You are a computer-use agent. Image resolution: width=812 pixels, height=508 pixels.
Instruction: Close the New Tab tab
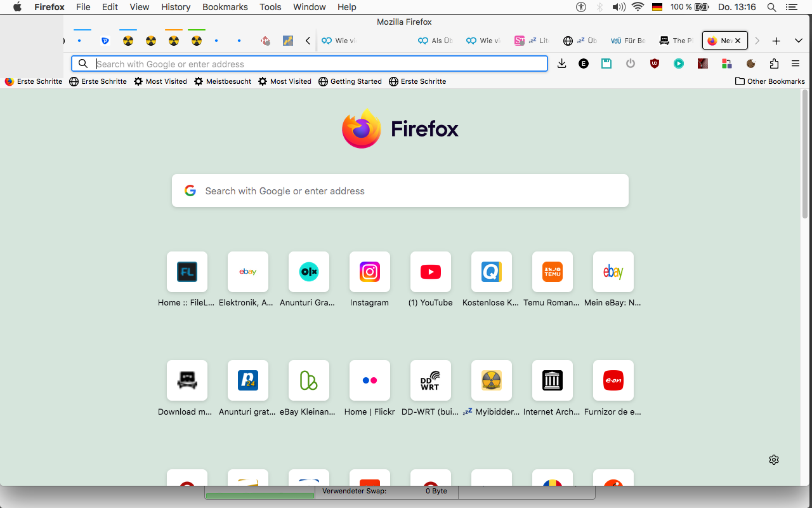738,41
